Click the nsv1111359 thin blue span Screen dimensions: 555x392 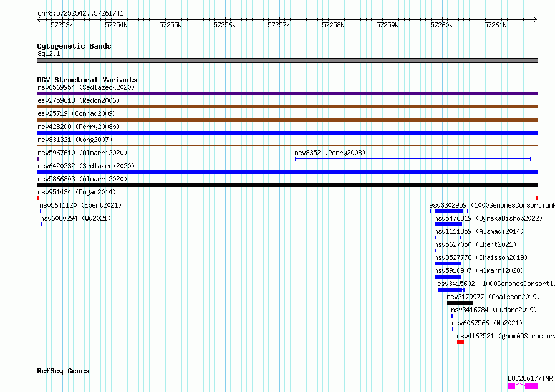click(x=448, y=237)
